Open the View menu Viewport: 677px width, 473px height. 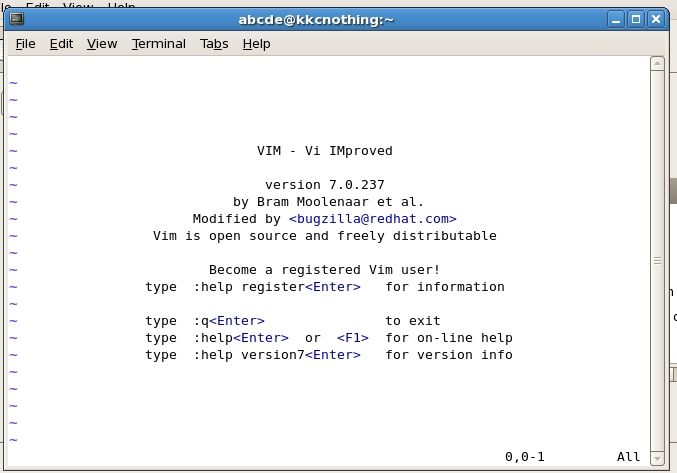click(102, 44)
